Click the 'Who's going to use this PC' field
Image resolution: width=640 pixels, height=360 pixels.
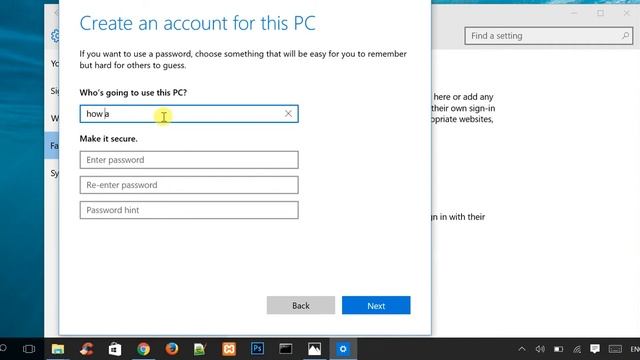189,114
